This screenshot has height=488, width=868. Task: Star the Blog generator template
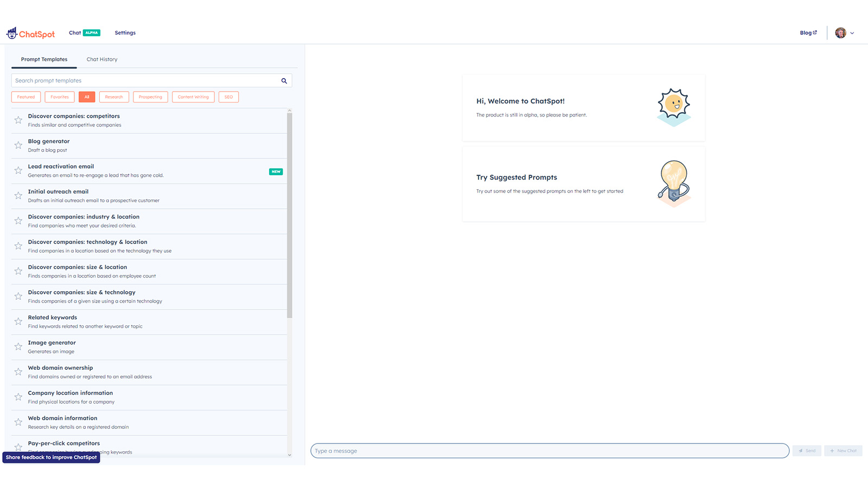click(x=18, y=145)
